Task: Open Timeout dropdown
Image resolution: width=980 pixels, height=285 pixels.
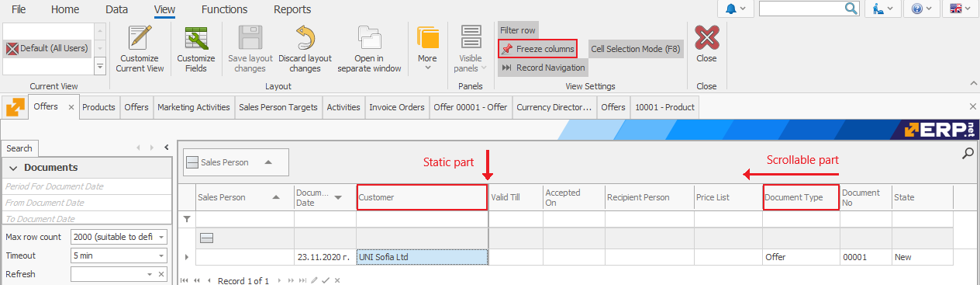Action: tap(161, 255)
